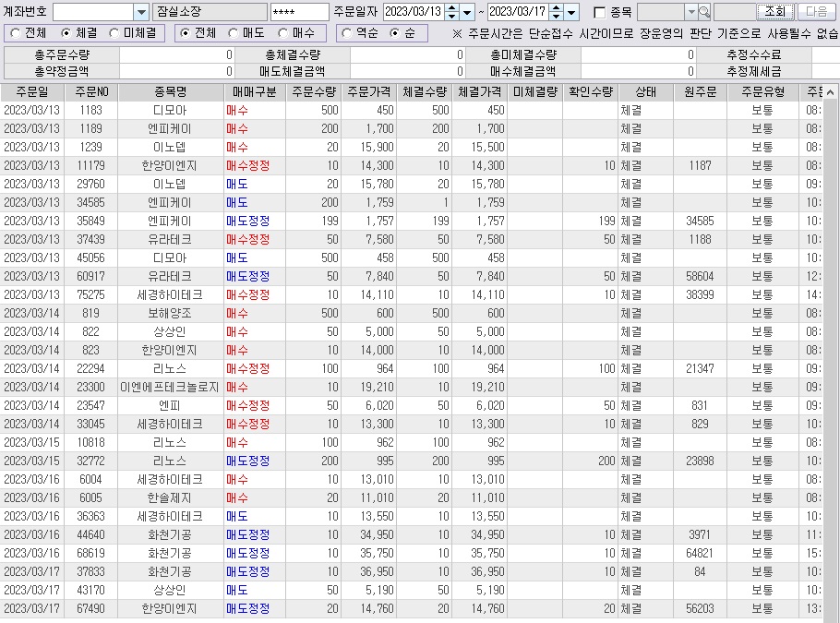Choose the 역순 sort order radio
Viewport: 840px width, 623px height.
click(x=347, y=33)
